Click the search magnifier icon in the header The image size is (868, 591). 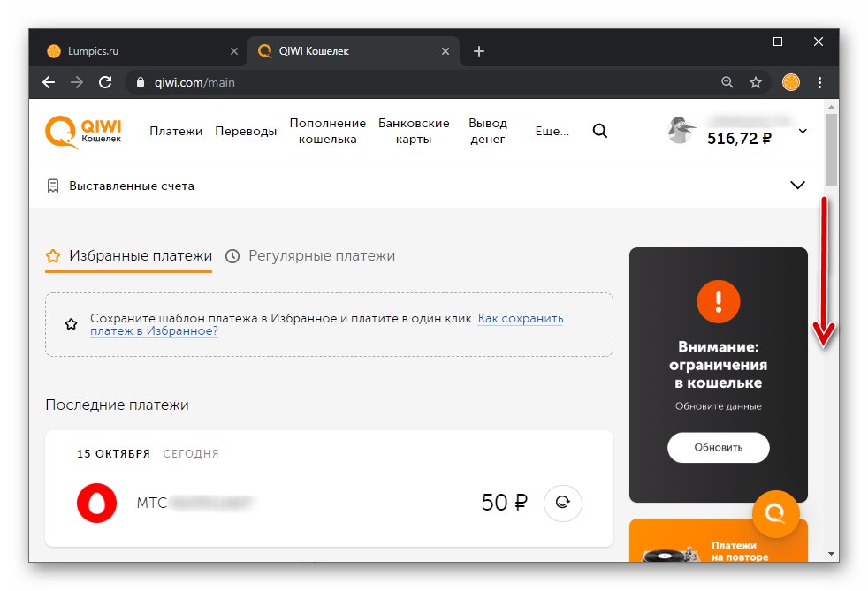tap(600, 130)
